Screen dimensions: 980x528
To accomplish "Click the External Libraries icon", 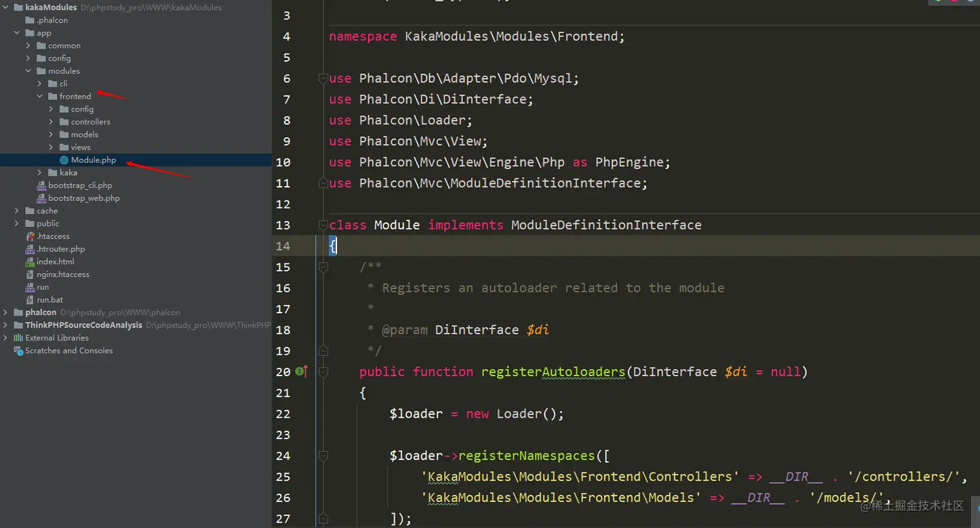I will [x=18, y=337].
